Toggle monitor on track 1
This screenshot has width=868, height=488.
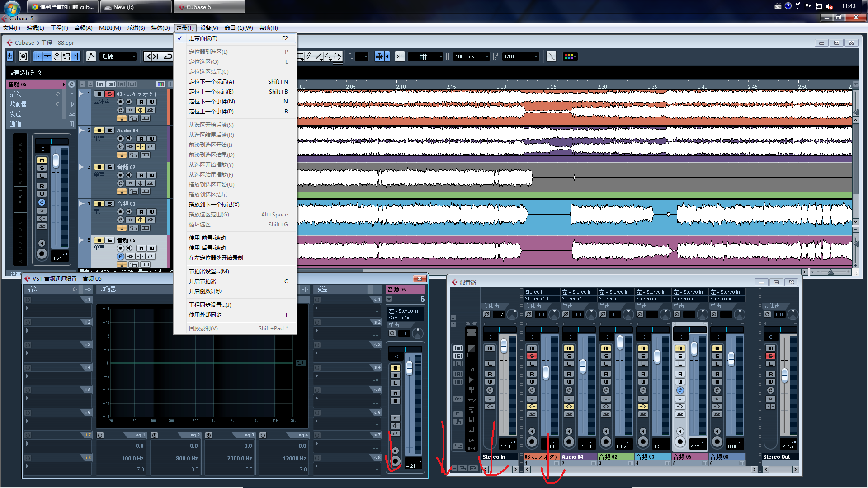(x=129, y=102)
